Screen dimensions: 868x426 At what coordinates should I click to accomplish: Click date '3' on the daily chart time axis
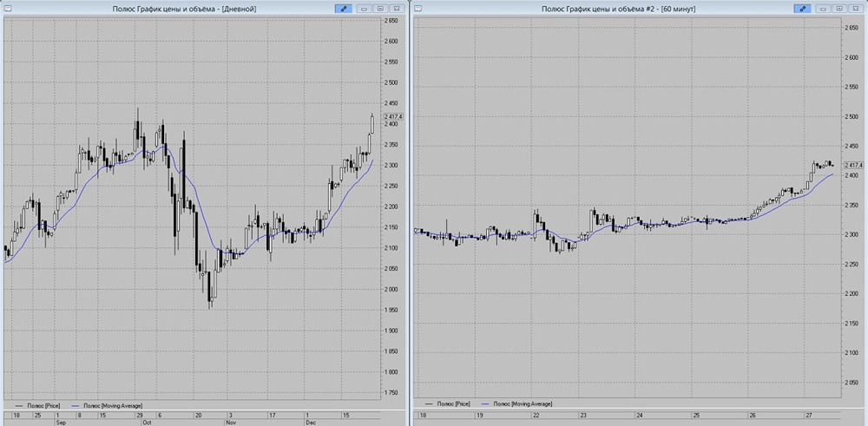230,415
